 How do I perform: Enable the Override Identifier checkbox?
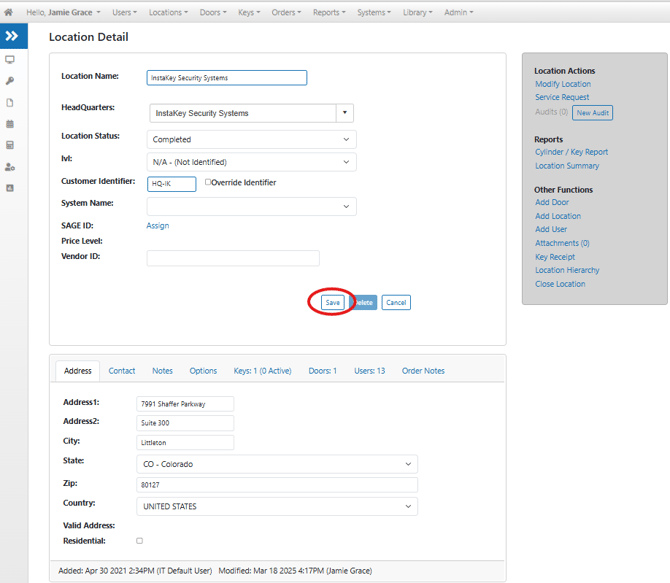click(x=208, y=183)
